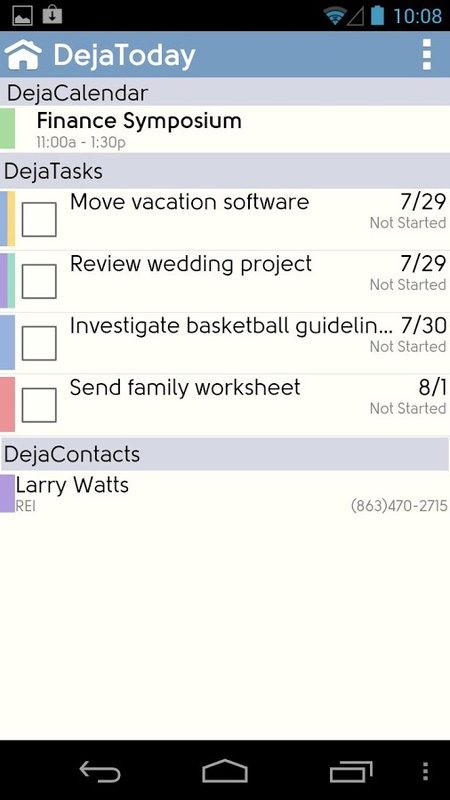Check off Investigate basketball guidelines task

(x=39, y=343)
